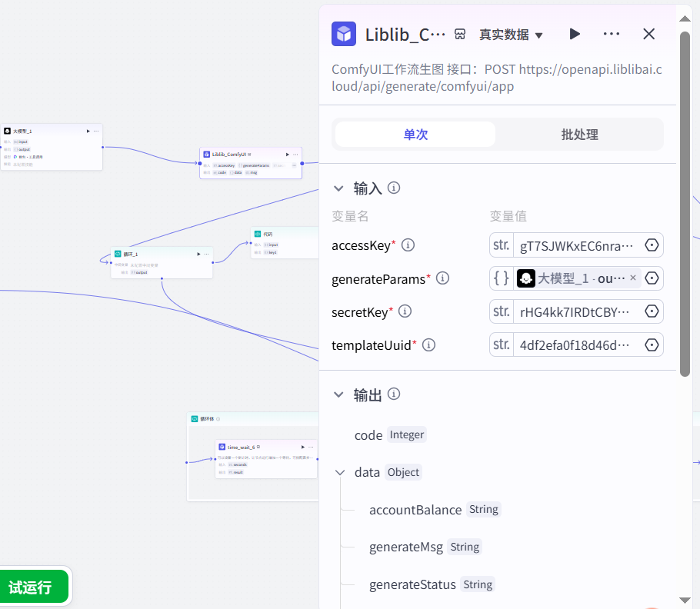700x609 pixels.
Task: Click the accountBalance output field
Action: (x=435, y=510)
